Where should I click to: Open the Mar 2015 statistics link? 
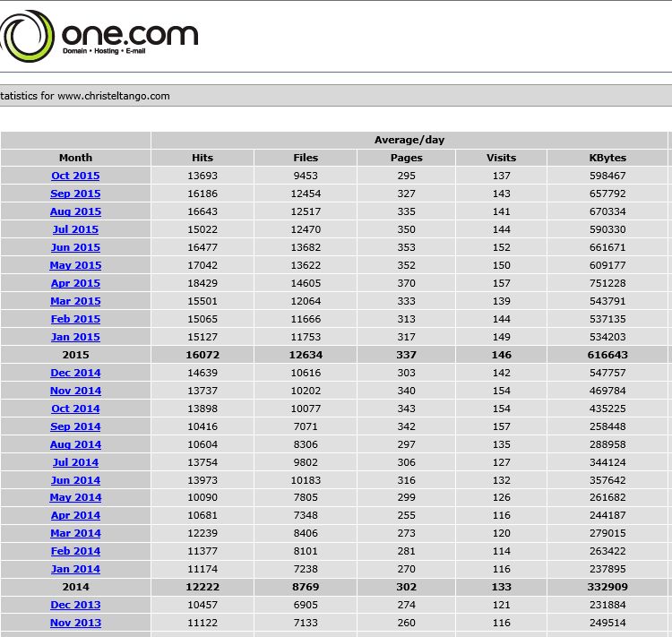(x=75, y=301)
